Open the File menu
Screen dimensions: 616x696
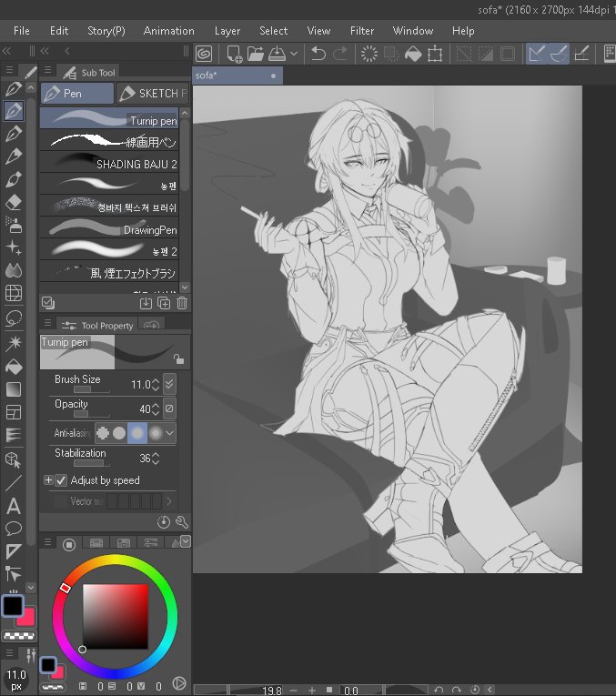click(22, 31)
